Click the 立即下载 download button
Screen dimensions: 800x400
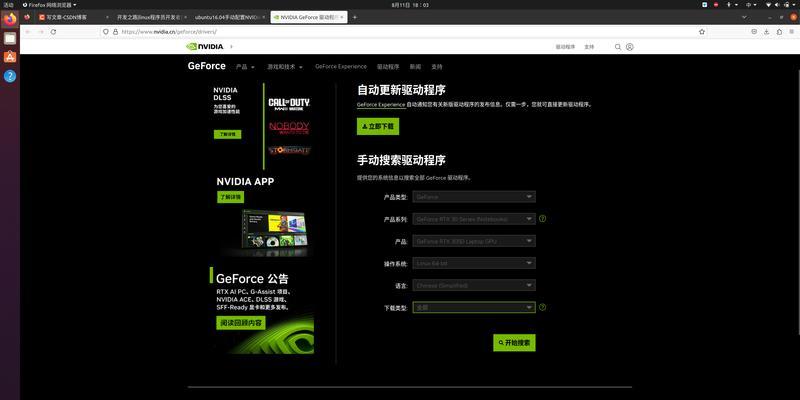pyautogui.click(x=378, y=127)
